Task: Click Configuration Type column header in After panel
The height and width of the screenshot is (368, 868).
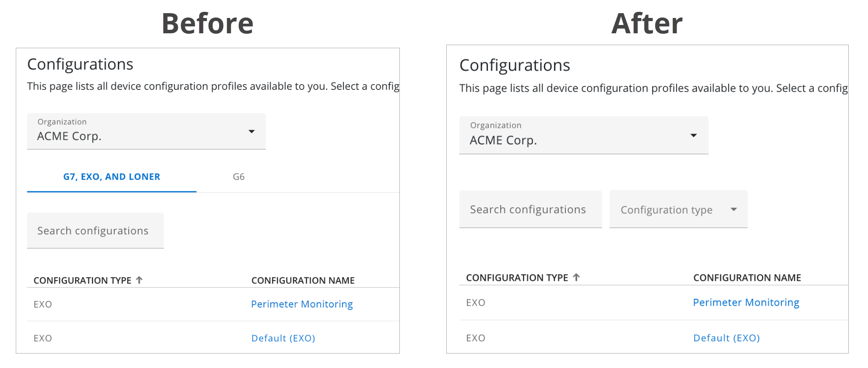Action: [517, 278]
